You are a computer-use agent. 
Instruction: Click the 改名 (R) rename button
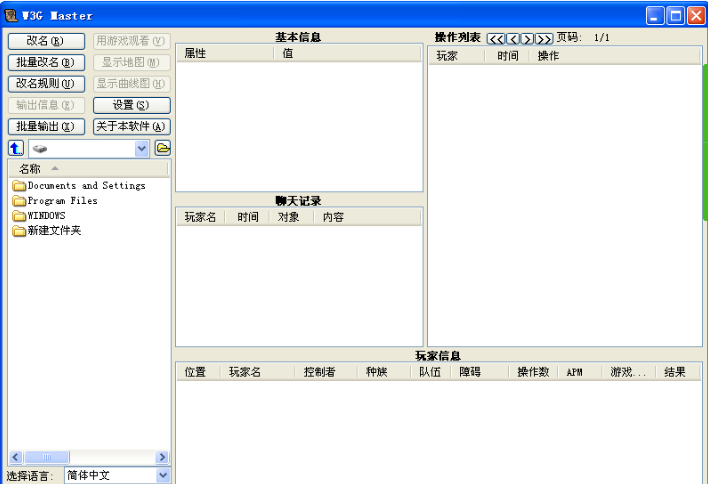click(46, 41)
